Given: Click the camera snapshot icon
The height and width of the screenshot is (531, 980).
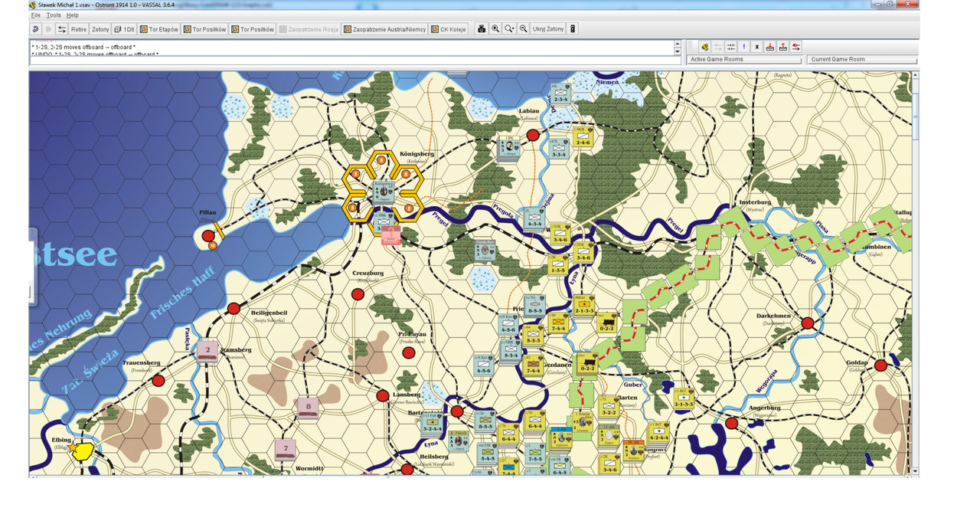Looking at the screenshot, I should (482, 29).
